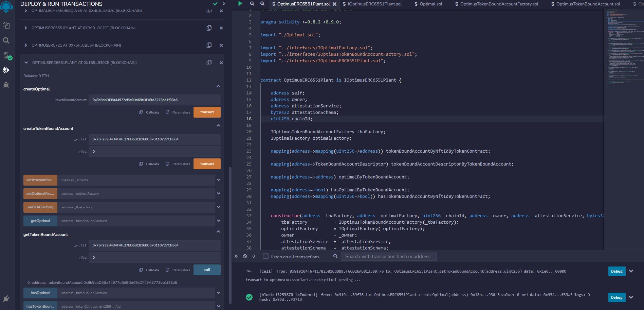Remove OPTIMALSCHEMARESOLVER deployed contract
Screen dimensions: 644x310
pyautogui.click(x=221, y=11)
